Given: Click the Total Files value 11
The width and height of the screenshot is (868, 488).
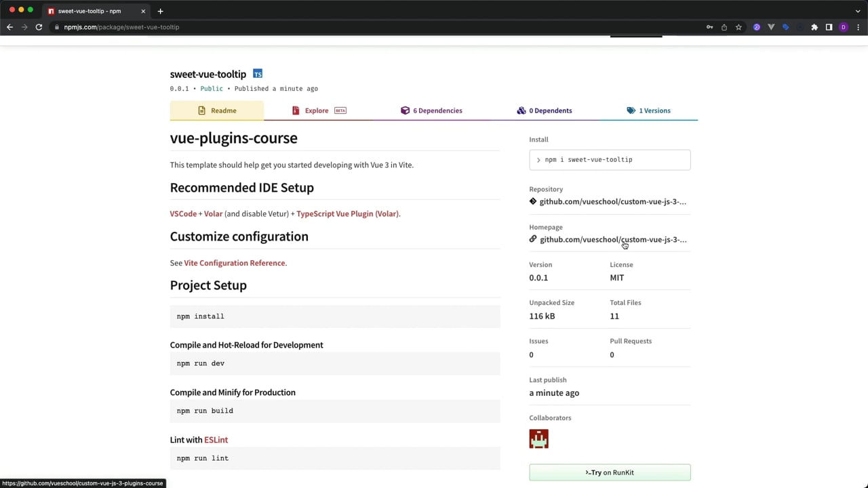Looking at the screenshot, I should click(x=614, y=316).
